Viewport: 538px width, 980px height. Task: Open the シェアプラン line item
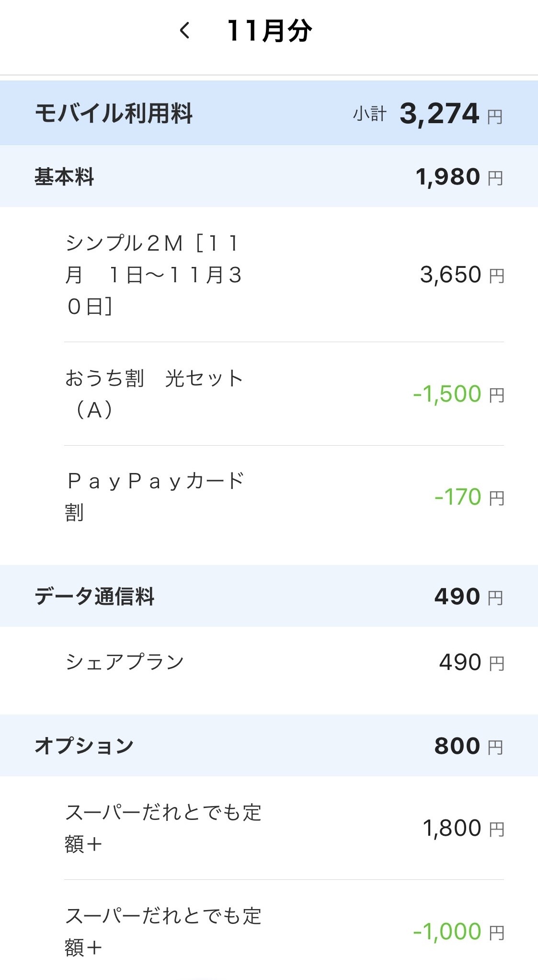(125, 662)
